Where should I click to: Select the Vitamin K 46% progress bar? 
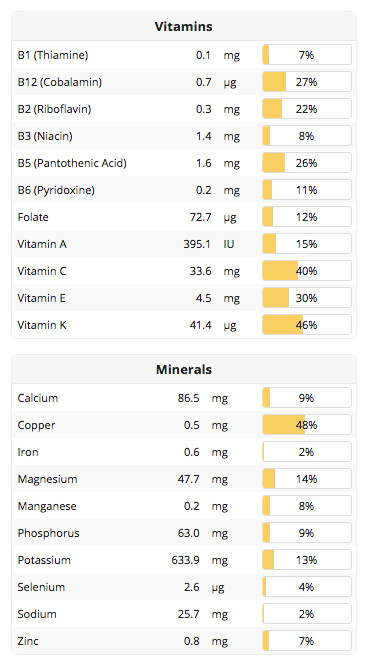(x=307, y=325)
